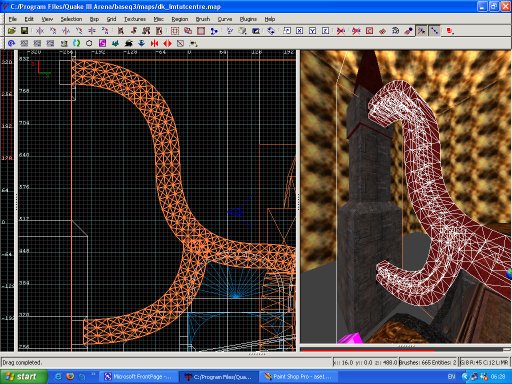Click the 'Drag completed.' status message

tap(22, 362)
